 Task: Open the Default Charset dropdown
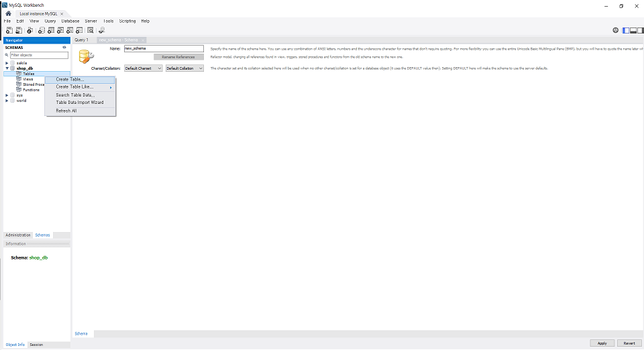coord(144,68)
